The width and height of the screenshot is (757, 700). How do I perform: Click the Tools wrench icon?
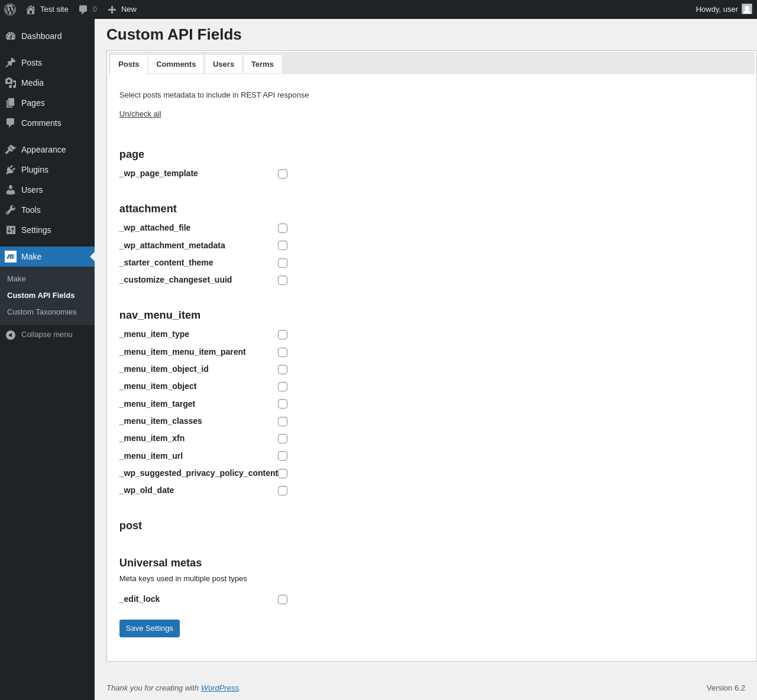11,210
